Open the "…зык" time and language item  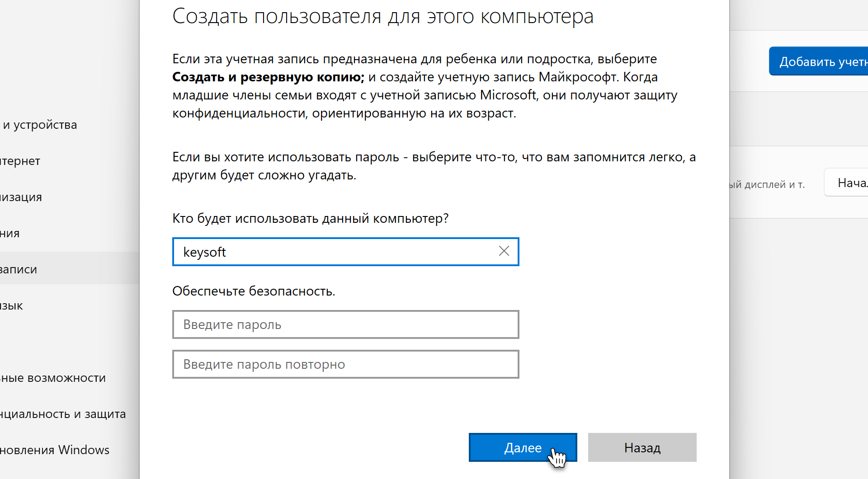point(12,305)
